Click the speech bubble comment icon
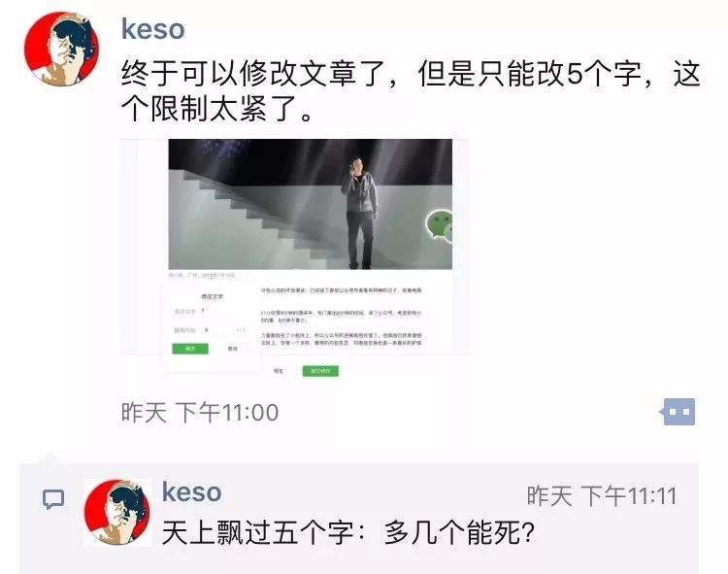Viewport: 728px width, 574px height. pyautogui.click(x=53, y=499)
